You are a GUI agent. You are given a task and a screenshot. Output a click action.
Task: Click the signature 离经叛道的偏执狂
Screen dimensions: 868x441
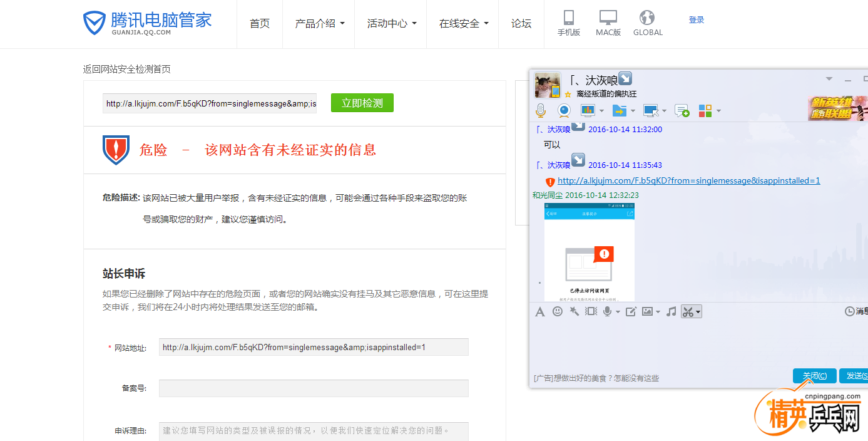click(x=606, y=94)
